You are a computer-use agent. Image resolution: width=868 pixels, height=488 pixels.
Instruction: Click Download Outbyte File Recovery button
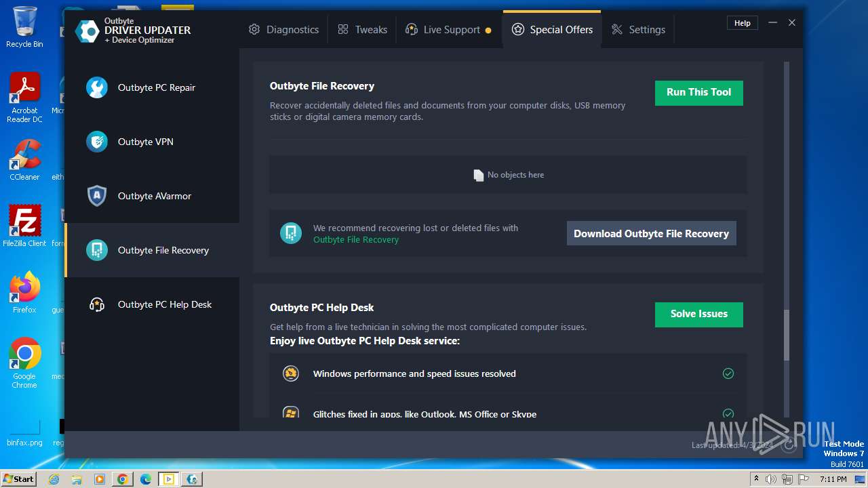click(x=651, y=233)
